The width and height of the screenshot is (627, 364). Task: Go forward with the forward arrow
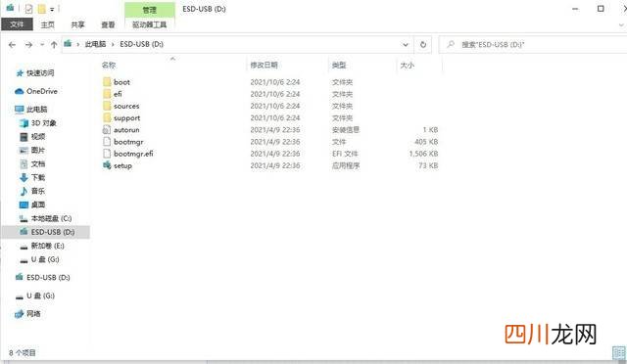(x=28, y=45)
